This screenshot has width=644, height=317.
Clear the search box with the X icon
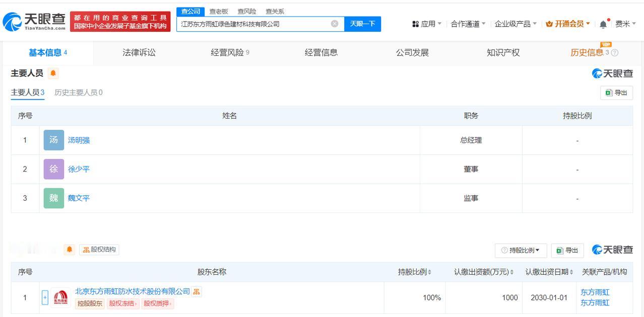pyautogui.click(x=335, y=24)
